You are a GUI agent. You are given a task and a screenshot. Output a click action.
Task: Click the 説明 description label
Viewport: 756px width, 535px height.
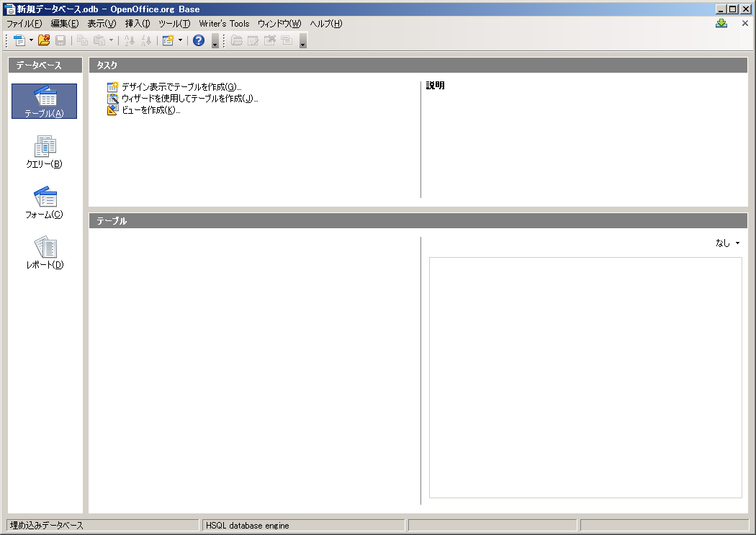(x=436, y=85)
